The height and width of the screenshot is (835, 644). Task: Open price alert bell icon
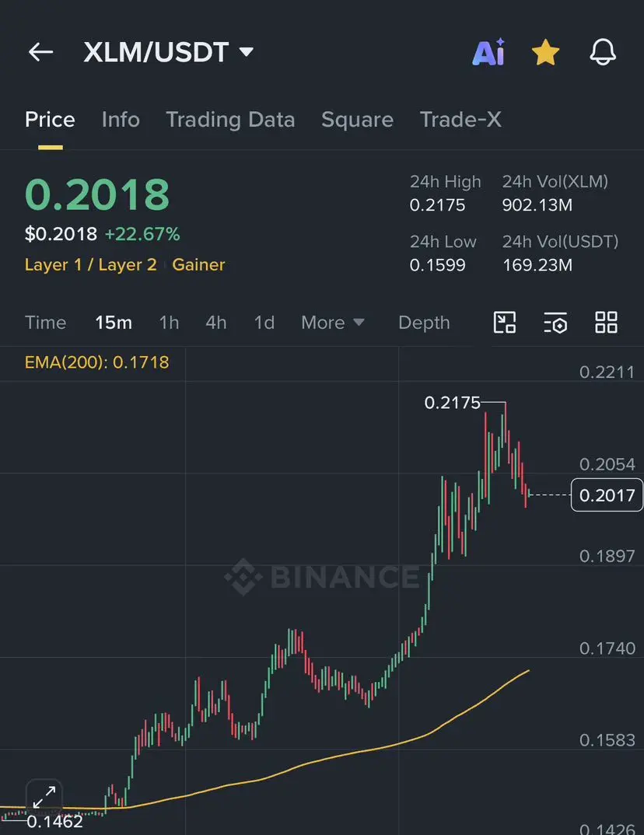click(603, 52)
